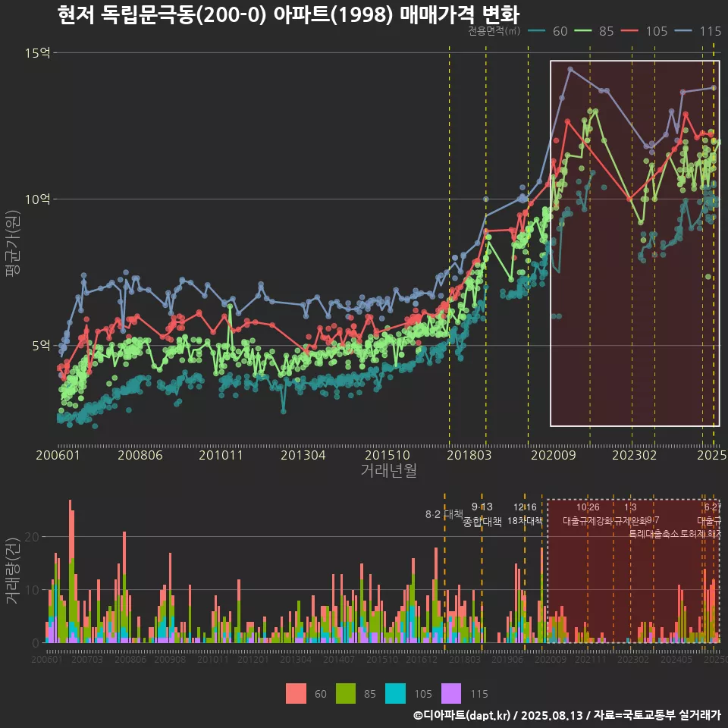The image size is (728, 728).
Task: Select the salmon 60 bar legend swatch
Action: pyautogui.click(x=296, y=694)
